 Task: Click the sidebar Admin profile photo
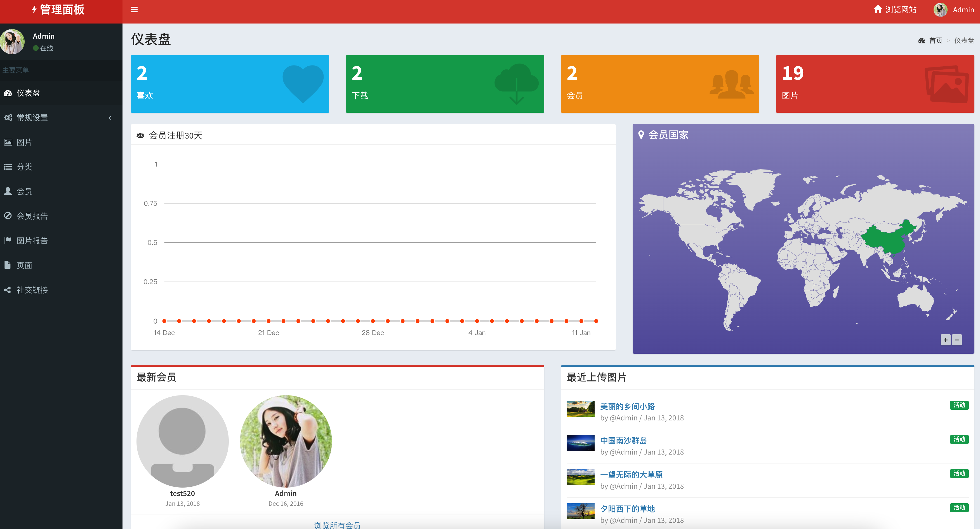pos(13,42)
